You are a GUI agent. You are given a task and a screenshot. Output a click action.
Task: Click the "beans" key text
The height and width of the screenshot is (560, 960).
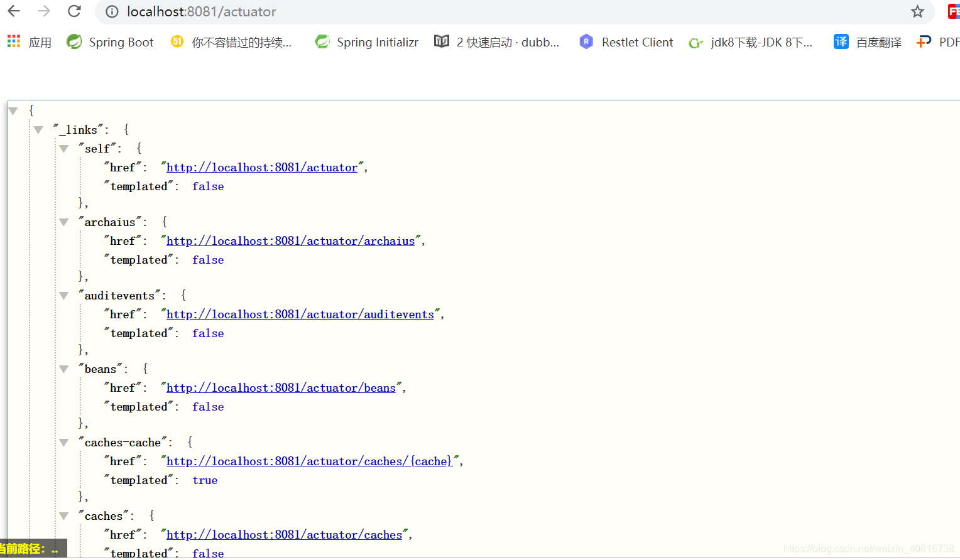tap(101, 369)
